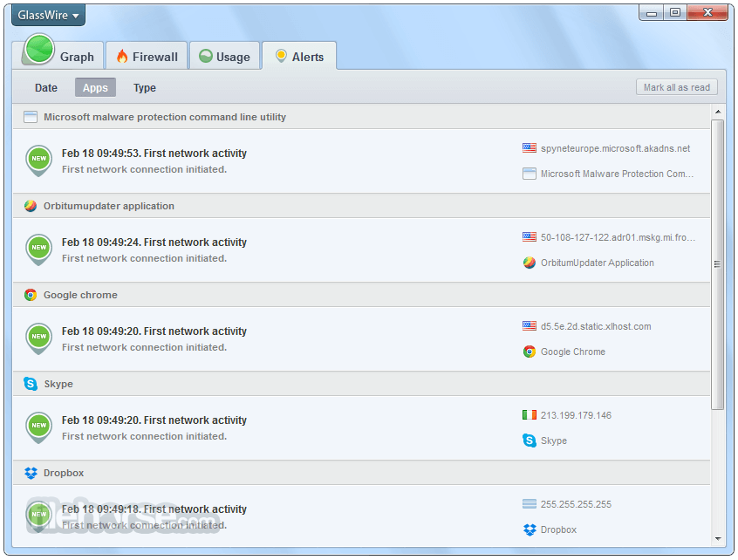
Task: Sort alerts by Date
Action: click(x=46, y=88)
